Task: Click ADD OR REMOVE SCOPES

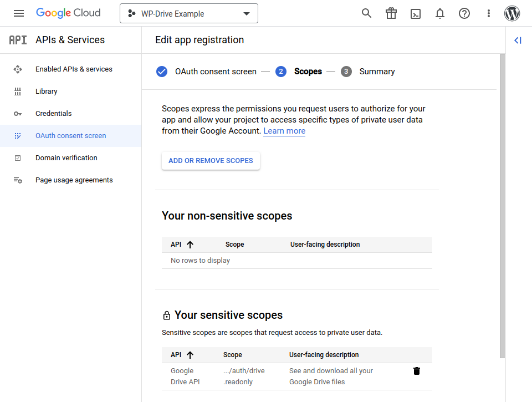Action: tap(211, 160)
